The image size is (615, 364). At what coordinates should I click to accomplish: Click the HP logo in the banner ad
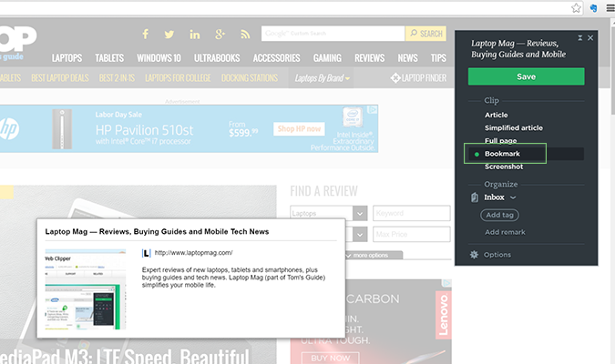(8, 129)
